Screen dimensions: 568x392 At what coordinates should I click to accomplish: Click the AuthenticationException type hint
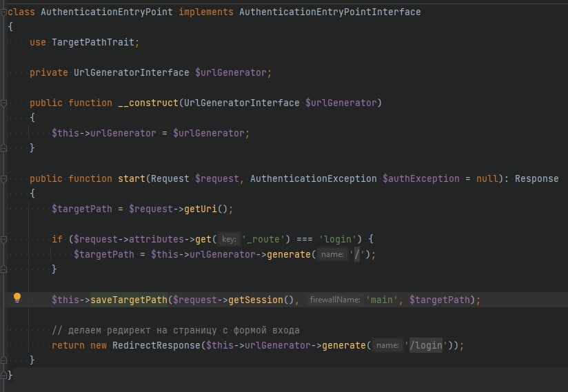tap(314, 179)
